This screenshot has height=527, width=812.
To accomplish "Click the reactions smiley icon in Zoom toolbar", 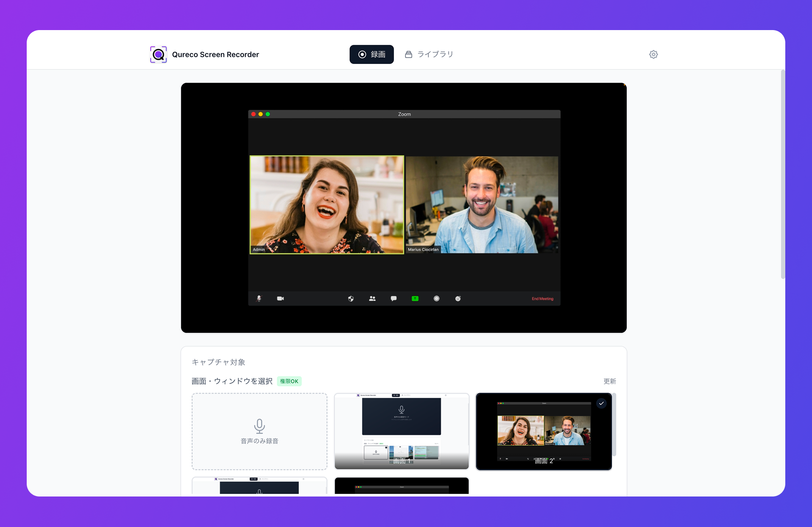I will [x=458, y=299].
